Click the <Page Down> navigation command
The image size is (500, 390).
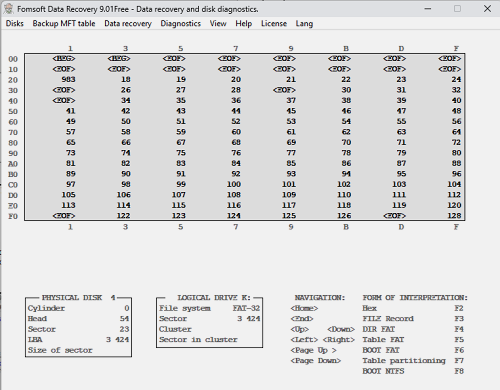pos(316,361)
